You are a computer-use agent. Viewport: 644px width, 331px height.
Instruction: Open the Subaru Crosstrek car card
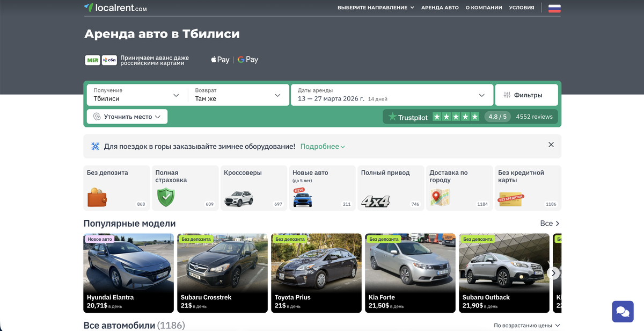click(x=222, y=273)
